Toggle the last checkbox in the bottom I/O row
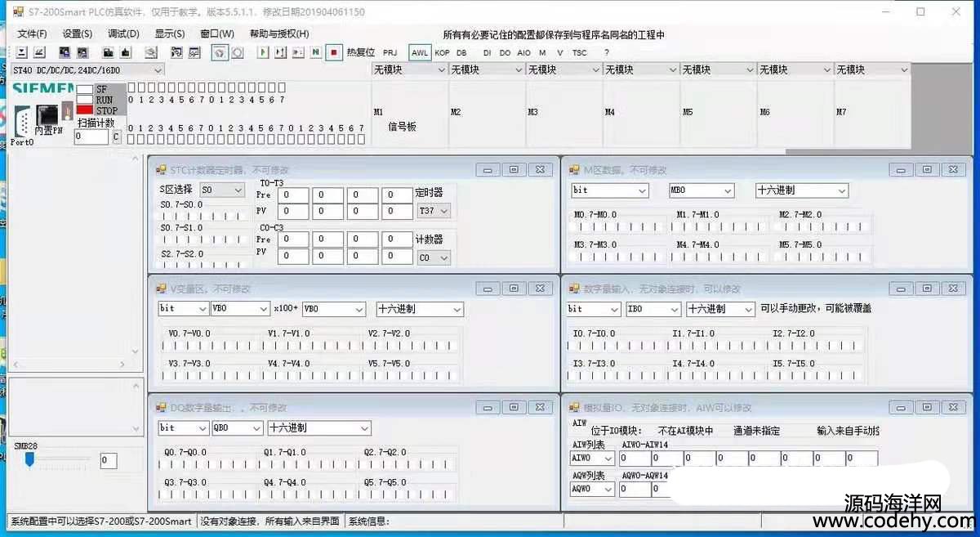Viewport: 980px width, 537px height. [x=362, y=140]
